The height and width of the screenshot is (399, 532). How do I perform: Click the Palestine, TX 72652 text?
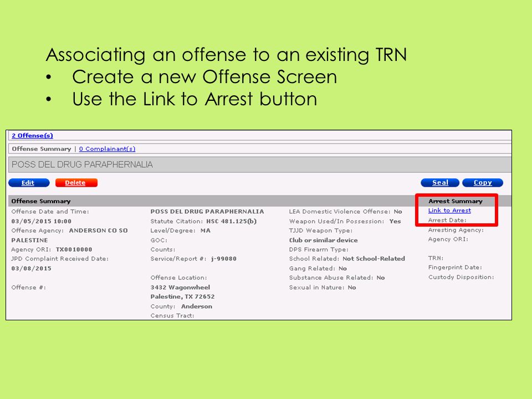pyautogui.click(x=182, y=296)
